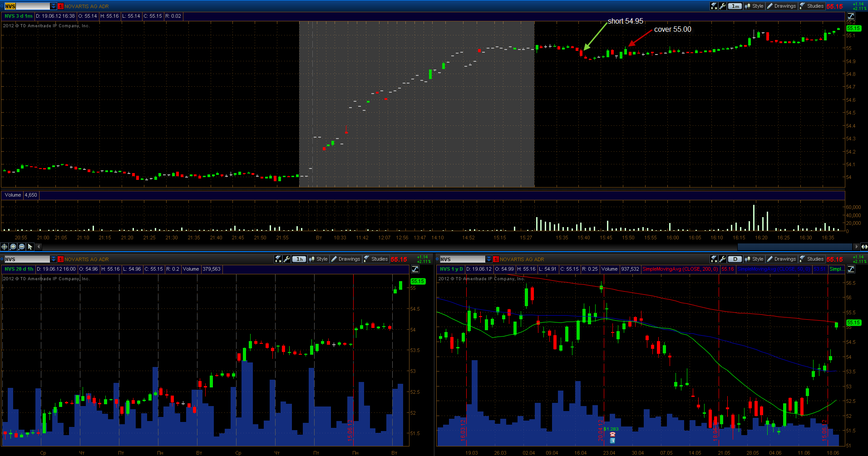This screenshot has width=868, height=456.
Task: Open Drawings menu in daily chart
Action: (781, 259)
